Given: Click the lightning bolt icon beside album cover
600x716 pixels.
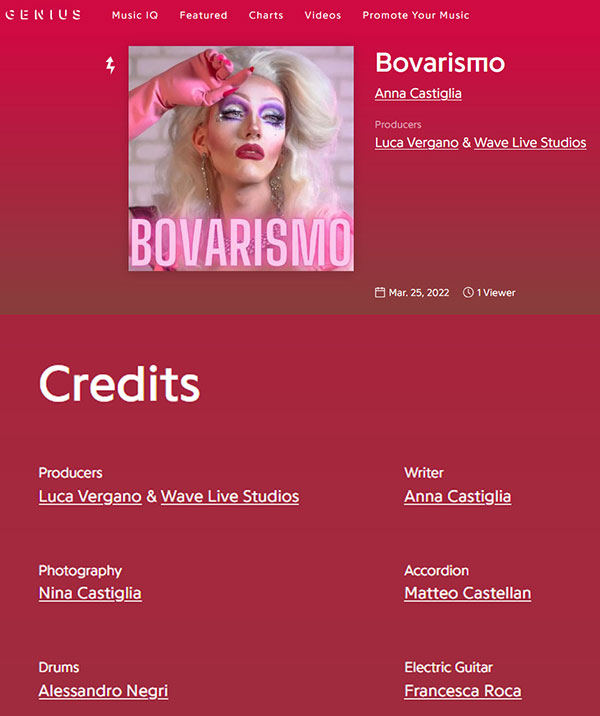Looking at the screenshot, I should 111,65.
